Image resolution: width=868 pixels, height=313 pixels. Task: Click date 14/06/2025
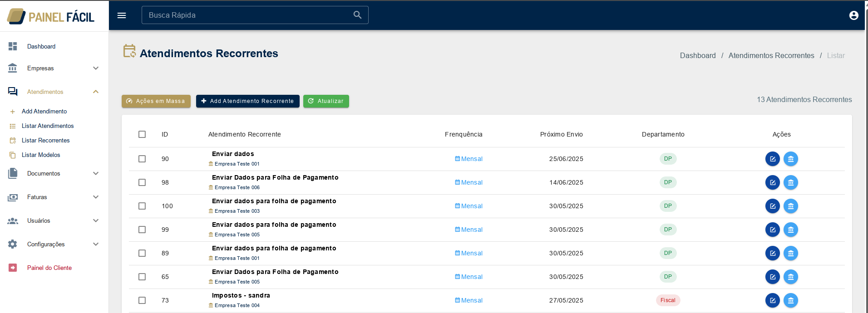[566, 182]
